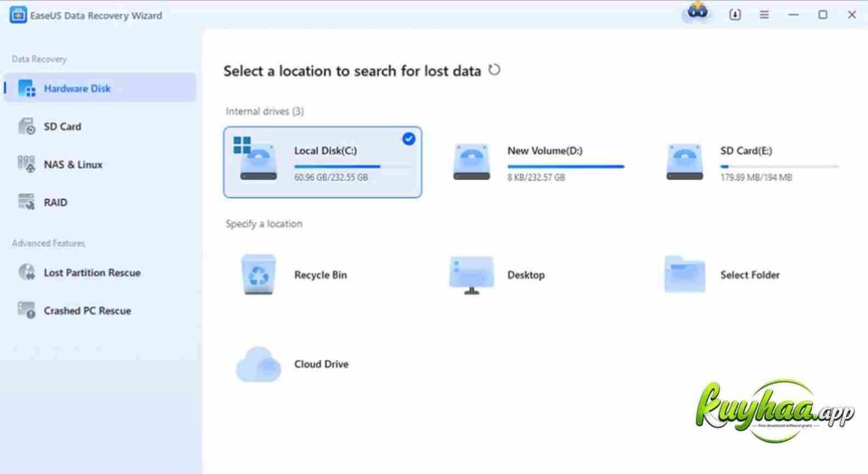Click the "SD Card(E:)" drive name
868x474 pixels.
[746, 151]
